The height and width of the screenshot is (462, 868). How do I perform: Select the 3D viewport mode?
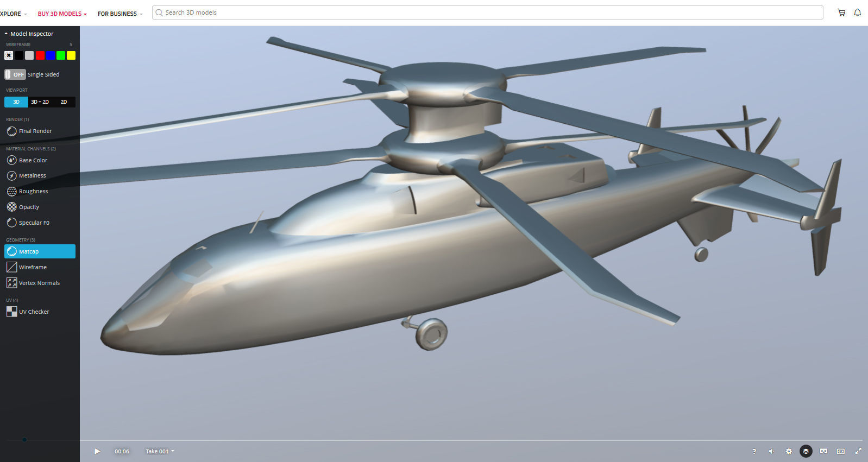tap(16, 102)
